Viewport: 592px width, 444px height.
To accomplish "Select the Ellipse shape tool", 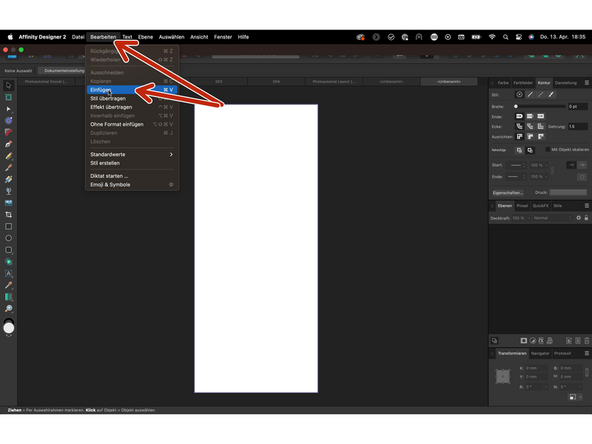I will 8,238.
